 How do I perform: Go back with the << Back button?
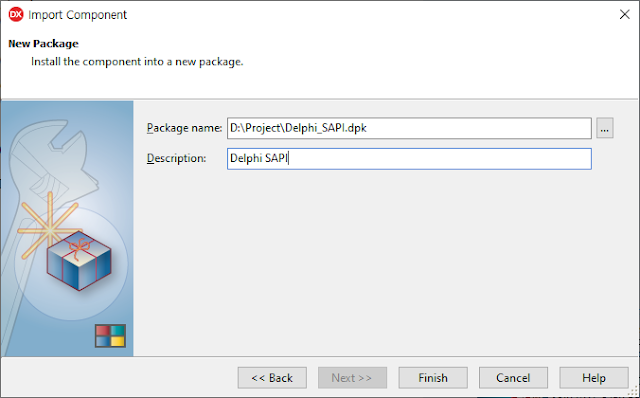coord(272,378)
